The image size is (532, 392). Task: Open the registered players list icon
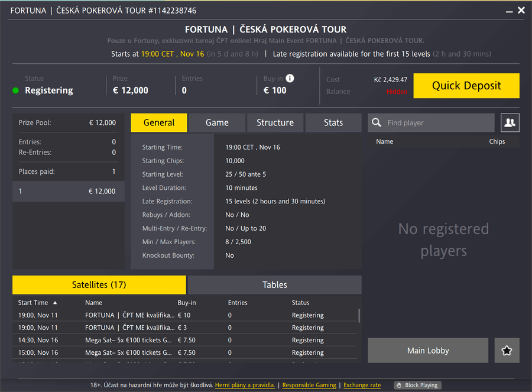point(510,122)
